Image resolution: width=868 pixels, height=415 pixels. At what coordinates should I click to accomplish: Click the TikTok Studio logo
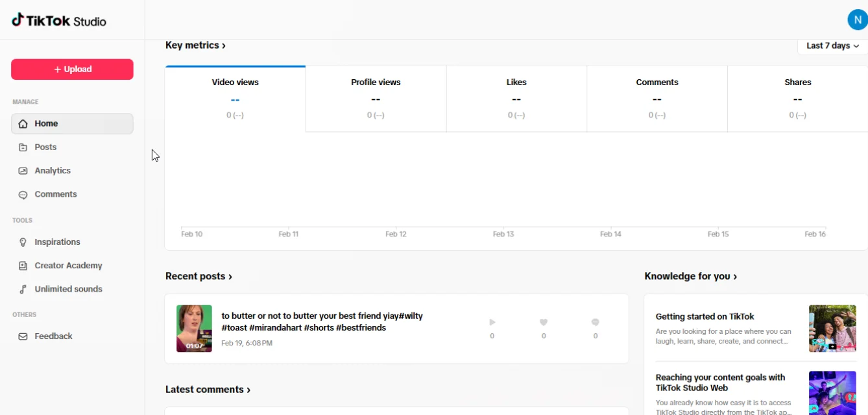(59, 21)
